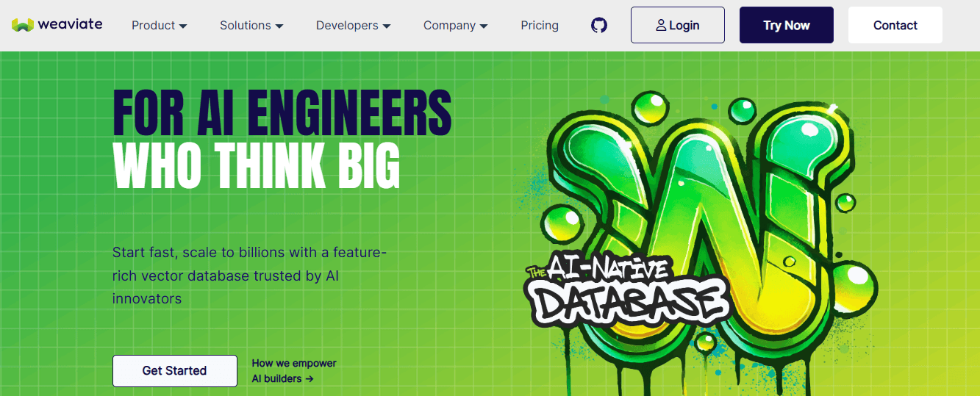The image size is (980, 396).
Task: Click the Login button
Action: point(678,25)
